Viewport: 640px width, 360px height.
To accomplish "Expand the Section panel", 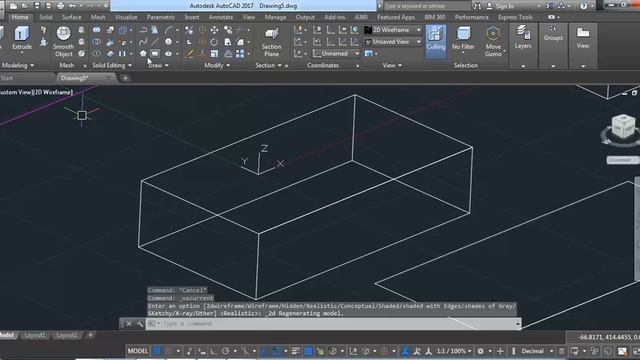I will click(x=268, y=65).
